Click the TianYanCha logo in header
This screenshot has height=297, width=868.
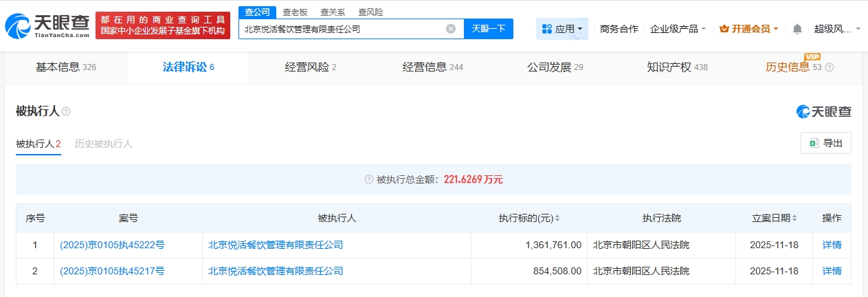coord(47,25)
